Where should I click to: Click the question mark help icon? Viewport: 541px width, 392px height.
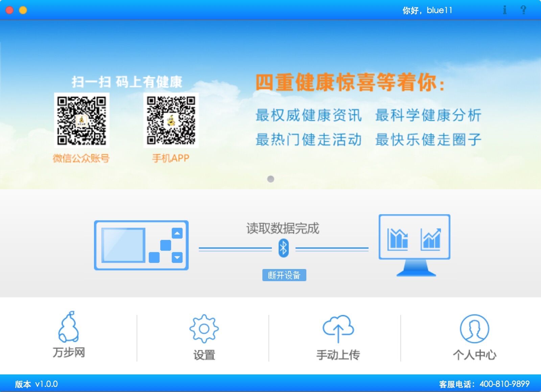(x=523, y=10)
